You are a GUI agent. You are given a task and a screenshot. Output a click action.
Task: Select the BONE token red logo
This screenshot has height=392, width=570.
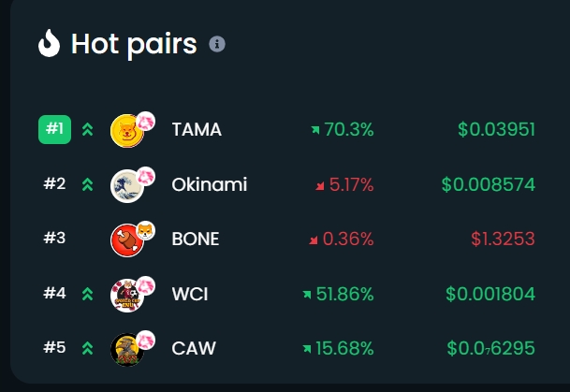[x=127, y=240]
